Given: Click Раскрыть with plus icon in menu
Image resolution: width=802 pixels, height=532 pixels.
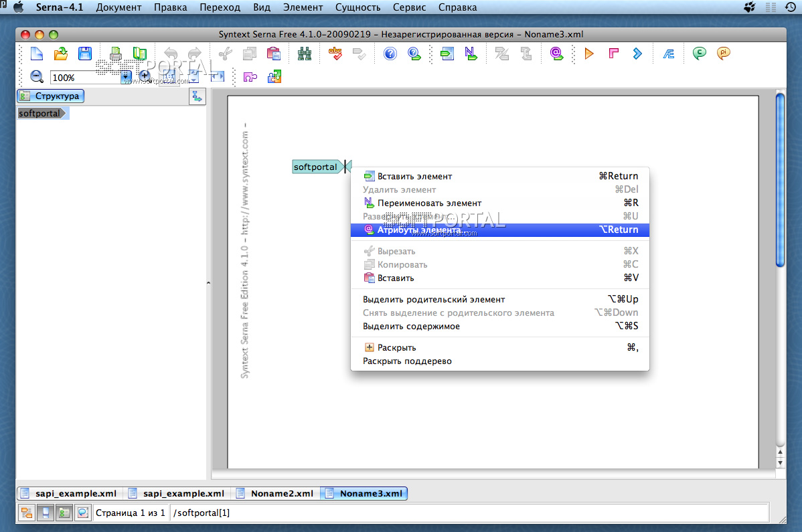Looking at the screenshot, I should coord(499,347).
